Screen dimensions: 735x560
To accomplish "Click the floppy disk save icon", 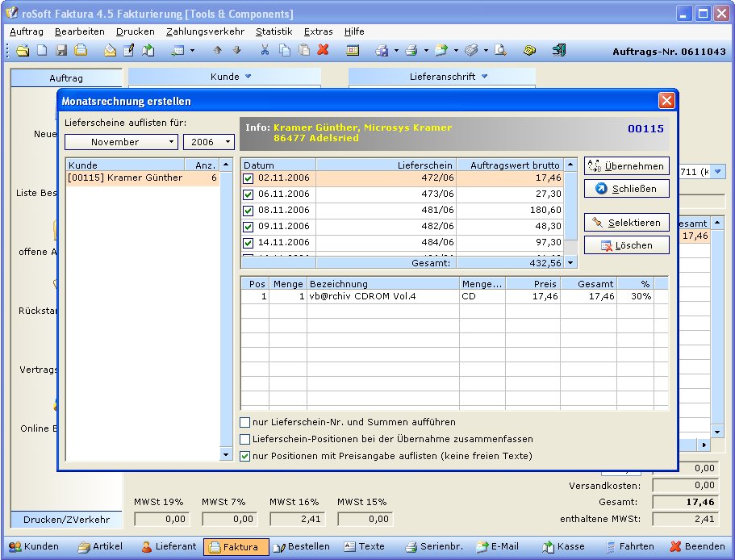I will 61,51.
